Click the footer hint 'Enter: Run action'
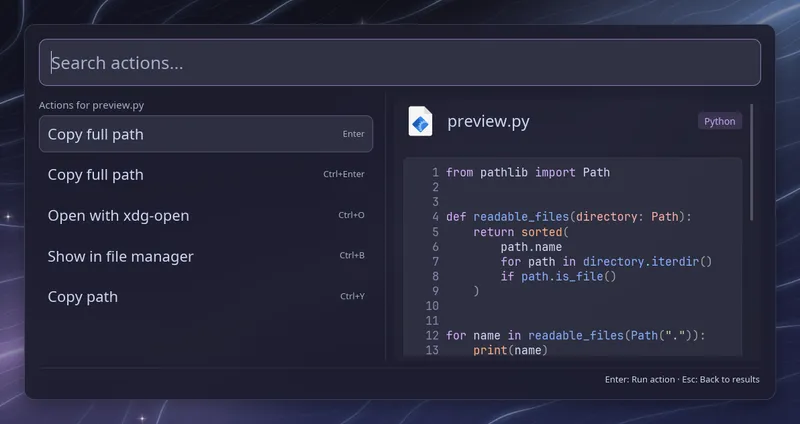This screenshot has height=424, width=800. (x=640, y=379)
